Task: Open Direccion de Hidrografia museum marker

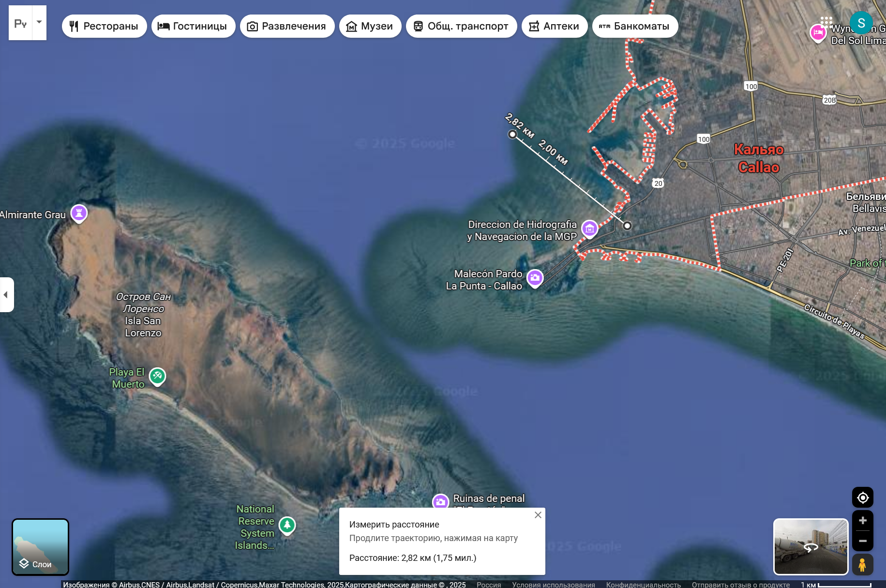Action: pyautogui.click(x=589, y=228)
